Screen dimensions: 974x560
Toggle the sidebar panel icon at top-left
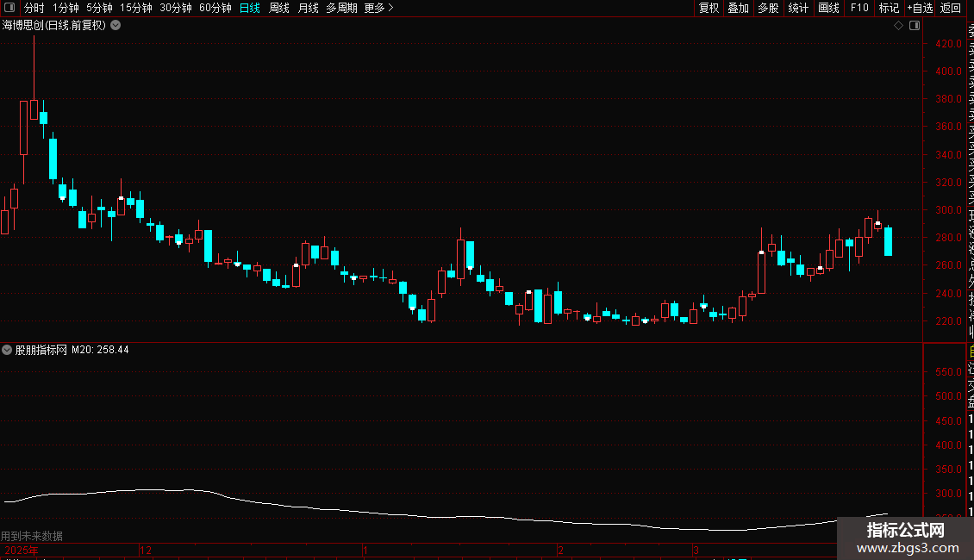tap(9, 8)
